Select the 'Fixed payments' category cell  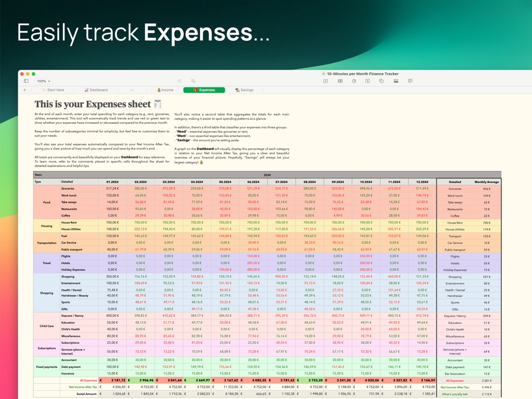47,367
